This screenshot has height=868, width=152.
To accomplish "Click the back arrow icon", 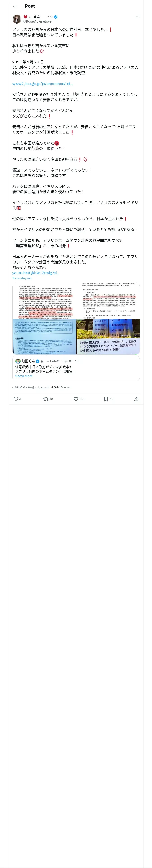I will pyautogui.click(x=14, y=6).
